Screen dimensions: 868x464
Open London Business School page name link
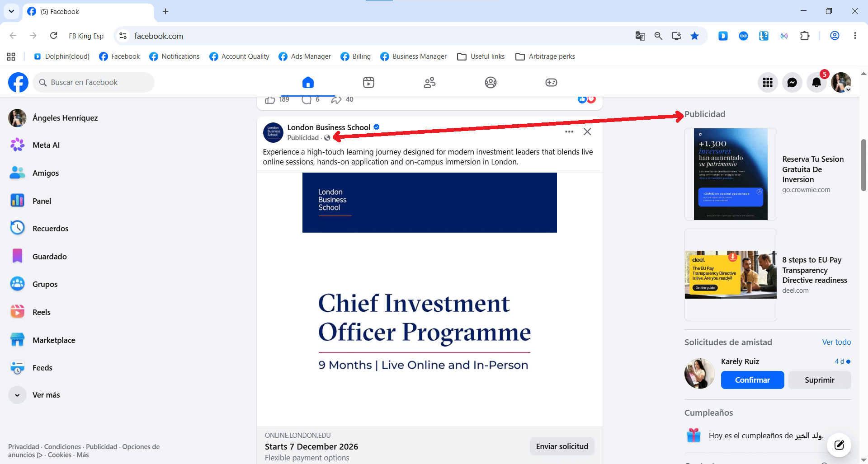pyautogui.click(x=329, y=127)
